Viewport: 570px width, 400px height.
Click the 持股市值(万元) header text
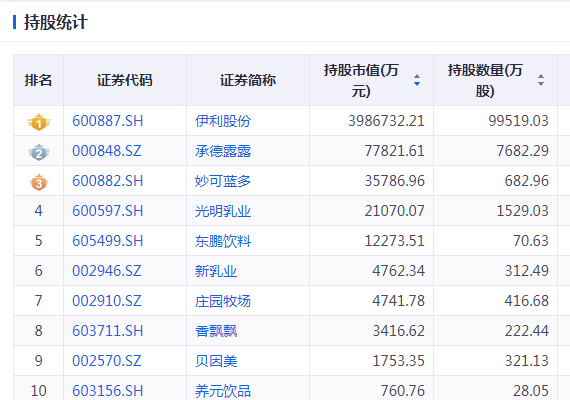pyautogui.click(x=361, y=80)
